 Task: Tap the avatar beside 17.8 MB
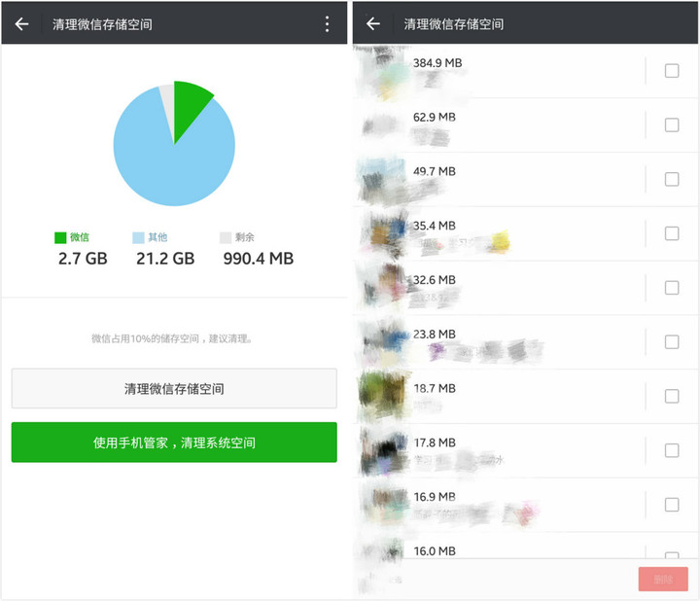(383, 450)
